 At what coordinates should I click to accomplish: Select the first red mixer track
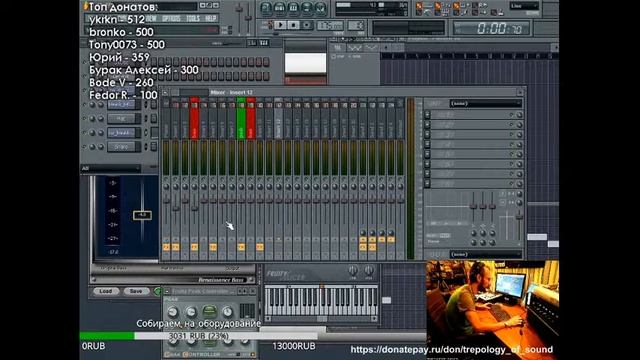[194, 118]
